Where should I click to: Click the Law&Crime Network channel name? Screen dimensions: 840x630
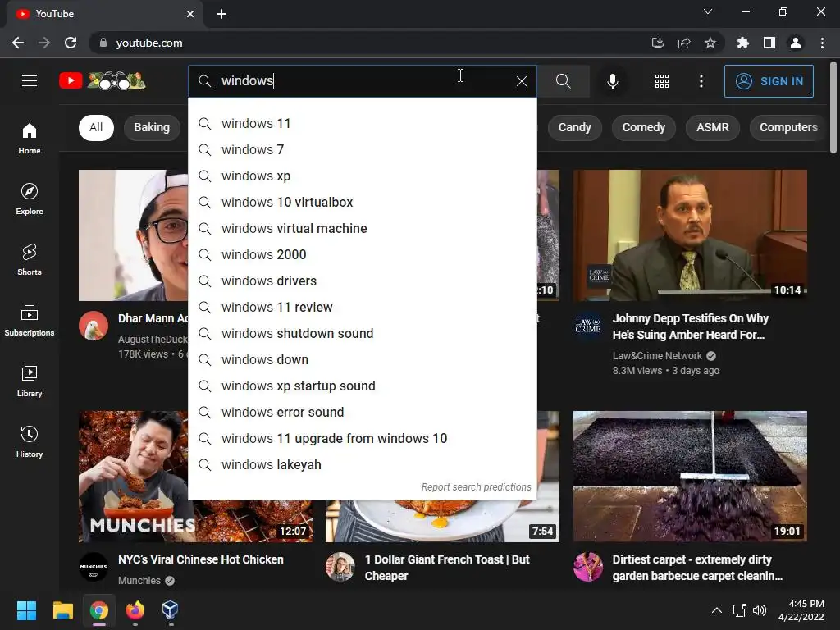[657, 356]
